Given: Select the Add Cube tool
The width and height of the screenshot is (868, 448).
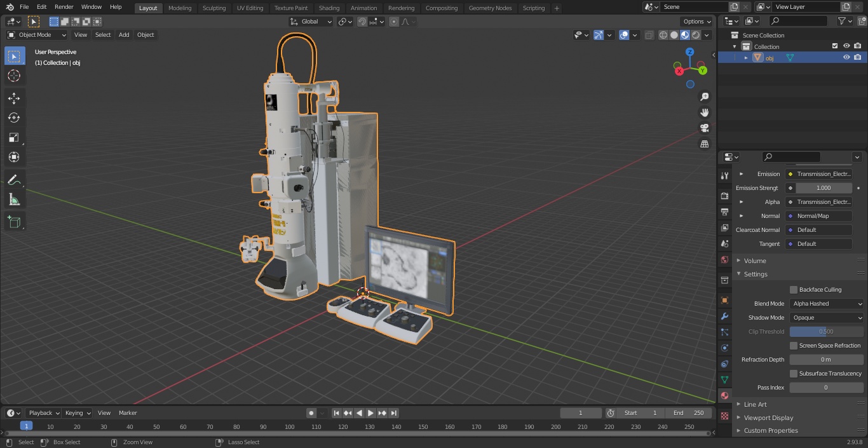Looking at the screenshot, I should pos(14,222).
